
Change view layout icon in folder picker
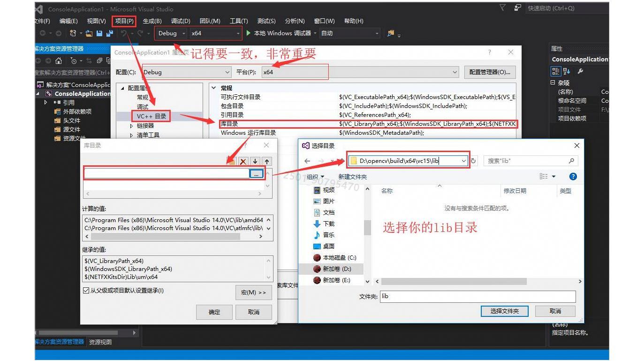pyautogui.click(x=544, y=177)
